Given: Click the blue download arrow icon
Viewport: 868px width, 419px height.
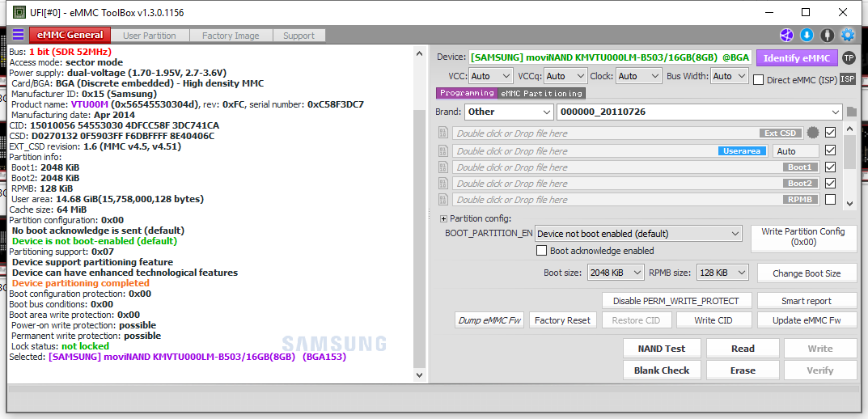Looking at the screenshot, I should pyautogui.click(x=807, y=35).
